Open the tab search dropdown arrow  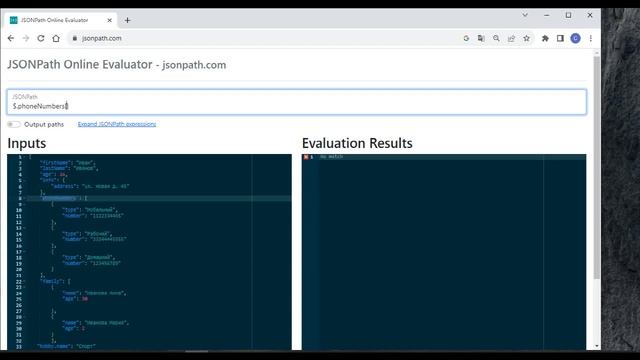tap(525, 15)
